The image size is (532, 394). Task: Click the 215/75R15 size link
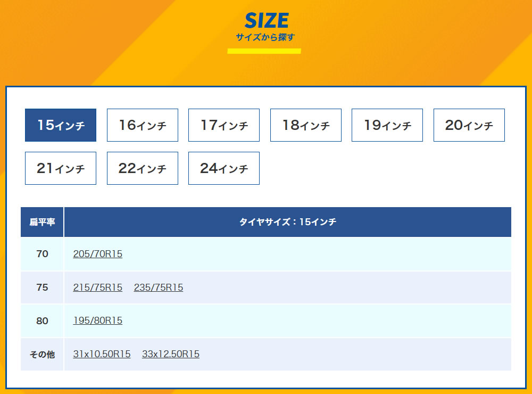[x=98, y=288]
